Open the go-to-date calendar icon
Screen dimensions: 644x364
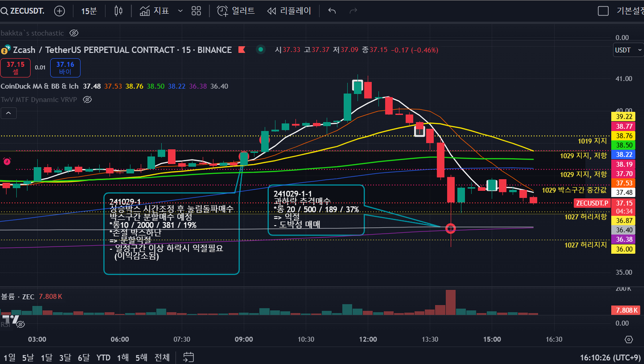coord(188,357)
